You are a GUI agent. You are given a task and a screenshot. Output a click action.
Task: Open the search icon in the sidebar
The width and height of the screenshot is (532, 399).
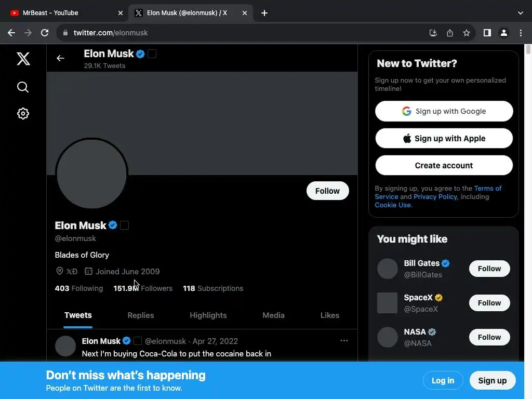click(23, 87)
